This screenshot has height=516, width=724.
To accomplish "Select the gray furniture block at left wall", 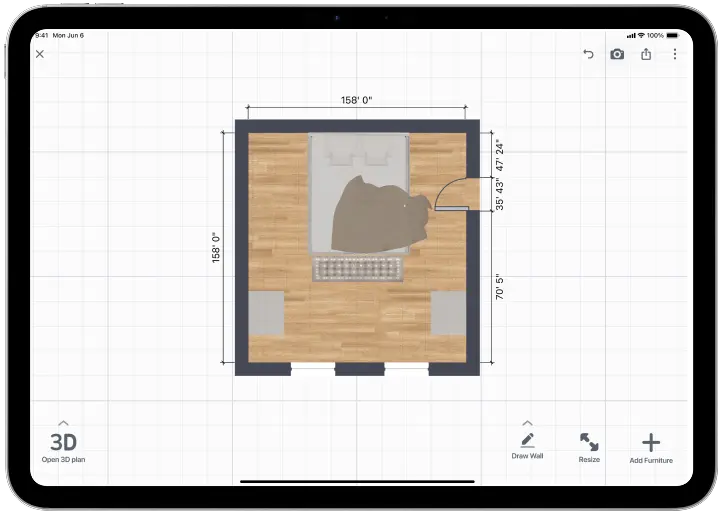I will [266, 313].
